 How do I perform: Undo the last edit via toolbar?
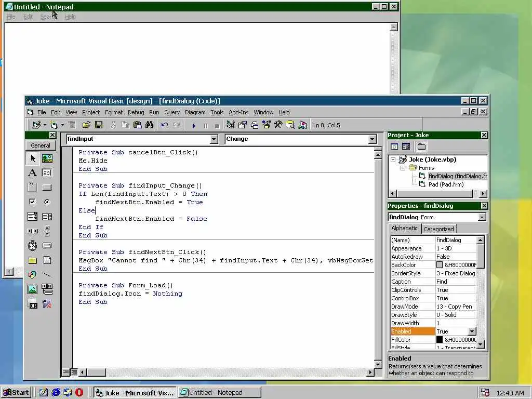point(165,125)
